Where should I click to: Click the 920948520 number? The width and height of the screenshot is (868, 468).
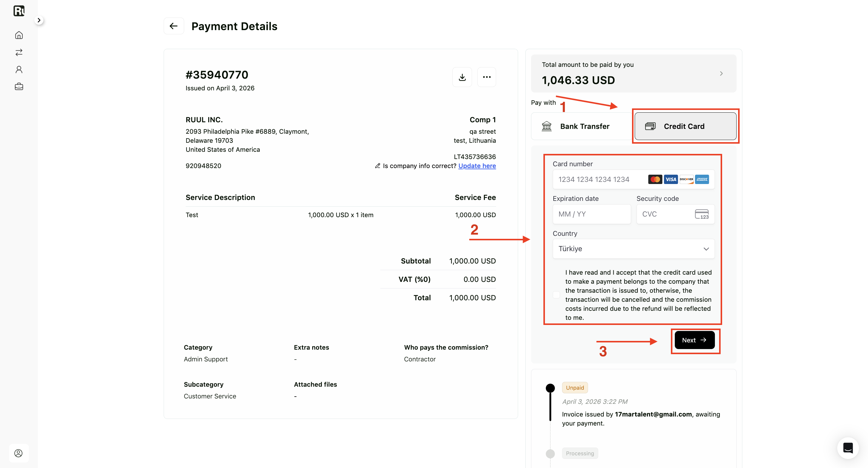pos(203,166)
